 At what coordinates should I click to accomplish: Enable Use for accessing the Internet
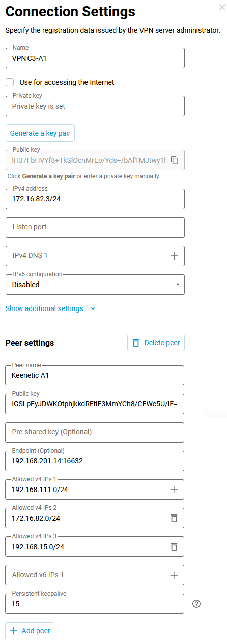(10, 82)
